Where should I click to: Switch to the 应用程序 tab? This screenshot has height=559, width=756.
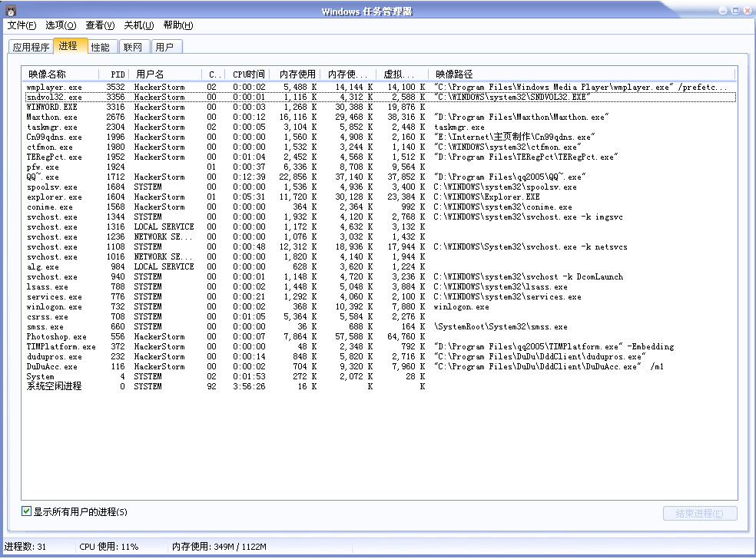click(31, 47)
